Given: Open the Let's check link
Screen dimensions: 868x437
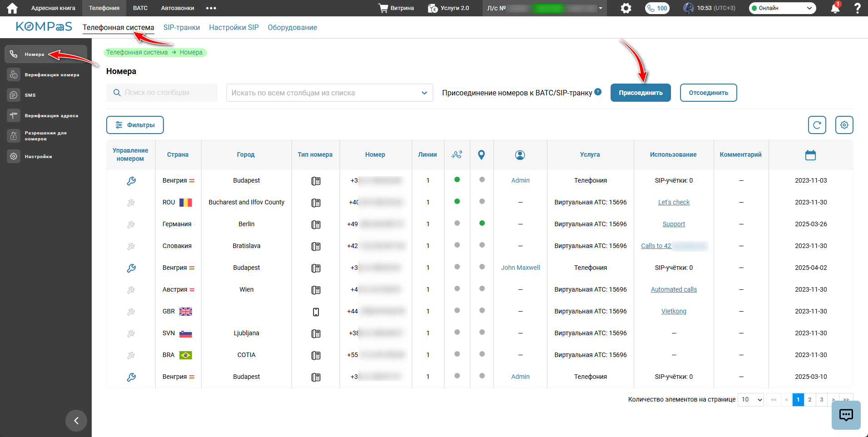Looking at the screenshot, I should (674, 203).
